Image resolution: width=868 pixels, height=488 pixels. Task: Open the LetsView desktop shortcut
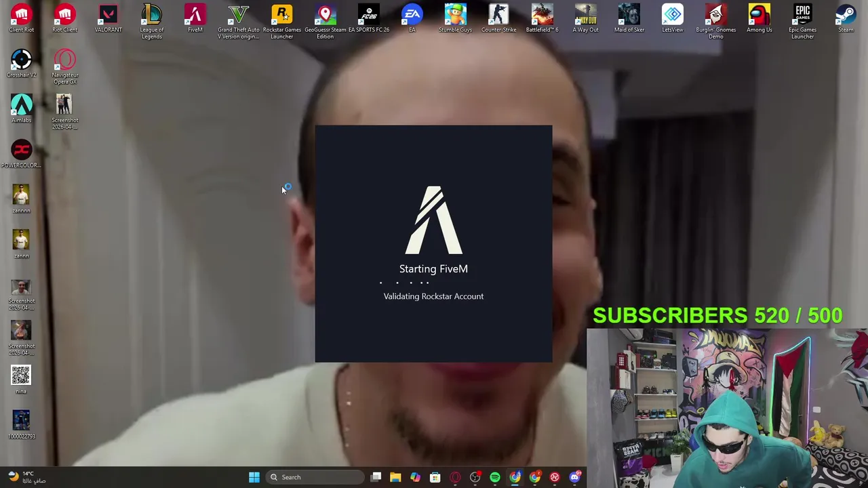(x=672, y=18)
